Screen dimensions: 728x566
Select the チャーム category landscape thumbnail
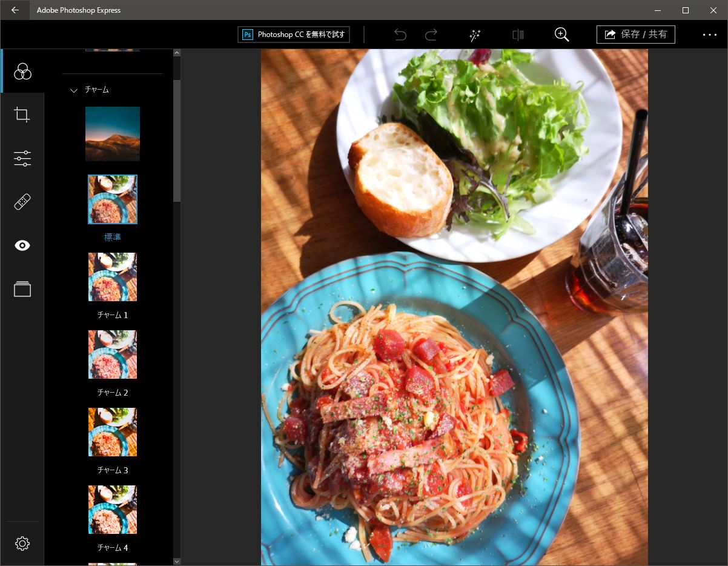(113, 134)
